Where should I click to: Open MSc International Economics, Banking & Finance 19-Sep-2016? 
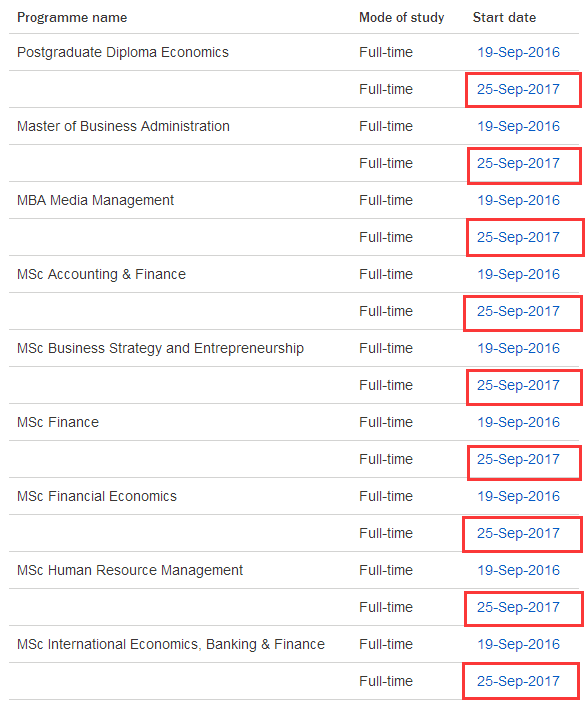pos(519,644)
